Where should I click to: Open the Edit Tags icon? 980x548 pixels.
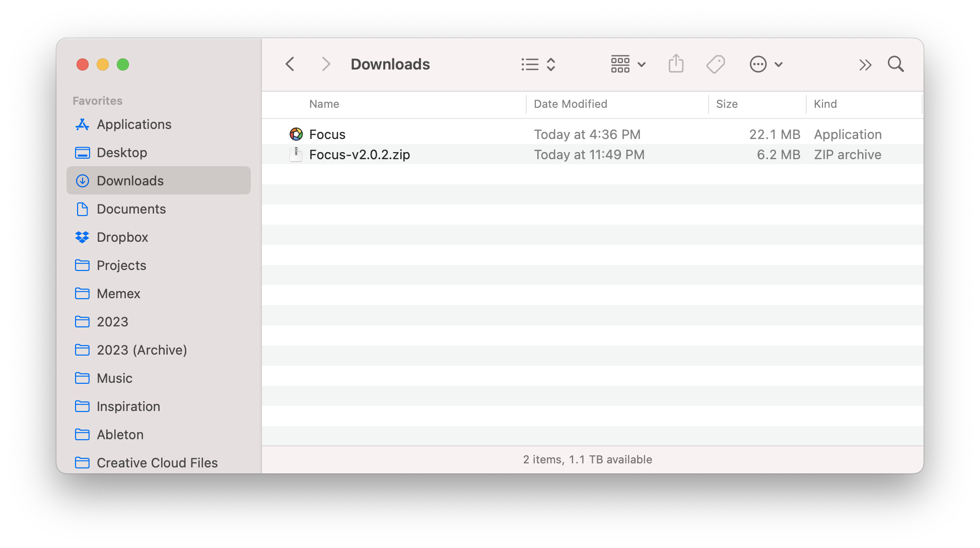(x=715, y=64)
